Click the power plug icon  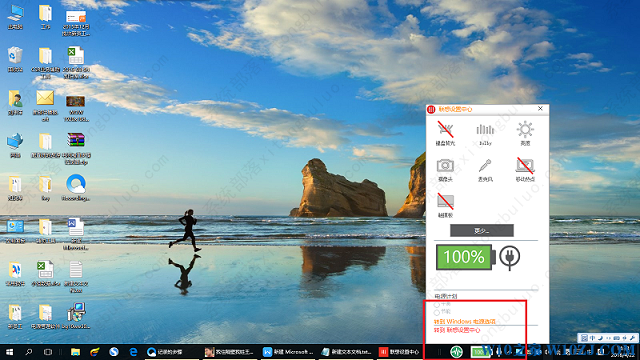[x=509, y=257]
